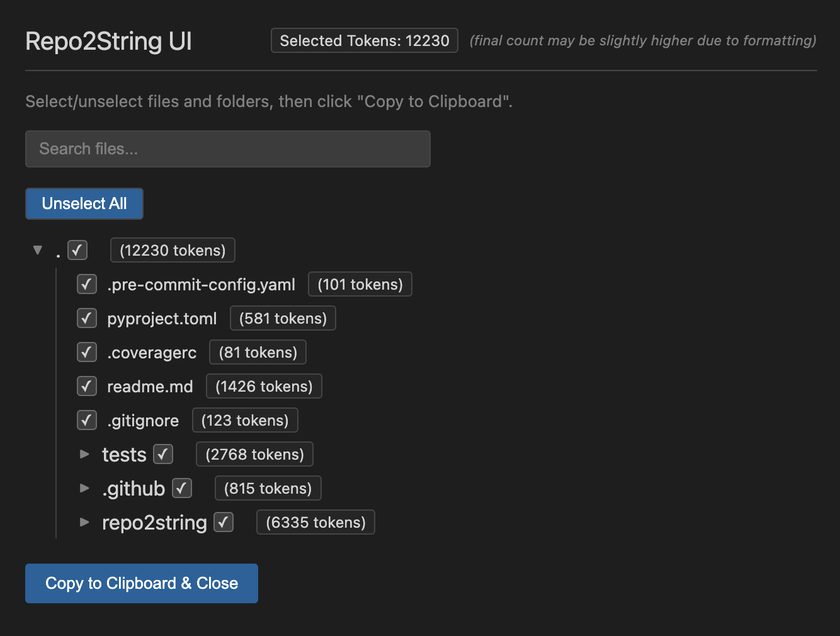Uncheck the repo2string folder checkbox
This screenshot has width=840, height=636.
tap(224, 522)
